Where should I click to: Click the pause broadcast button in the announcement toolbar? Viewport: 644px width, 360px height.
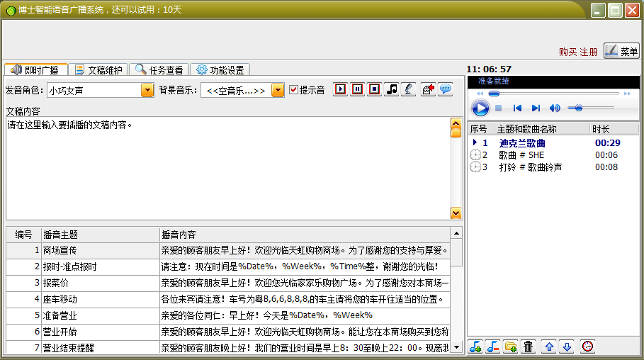358,89
